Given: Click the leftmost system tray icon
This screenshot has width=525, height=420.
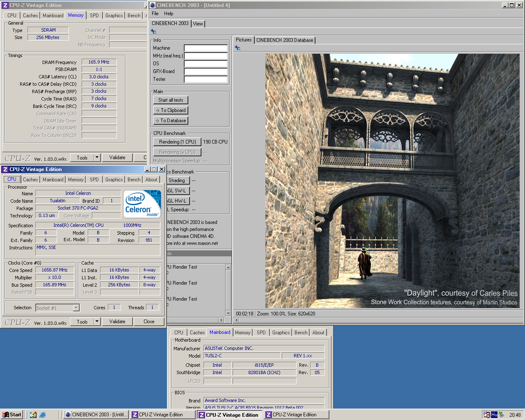Looking at the screenshot, I should pos(487,415).
